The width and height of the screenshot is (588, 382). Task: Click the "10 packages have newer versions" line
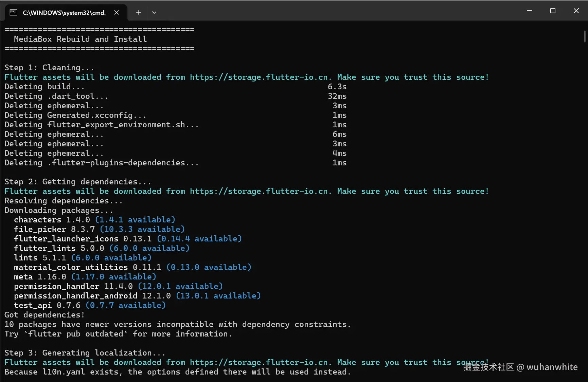click(178, 324)
